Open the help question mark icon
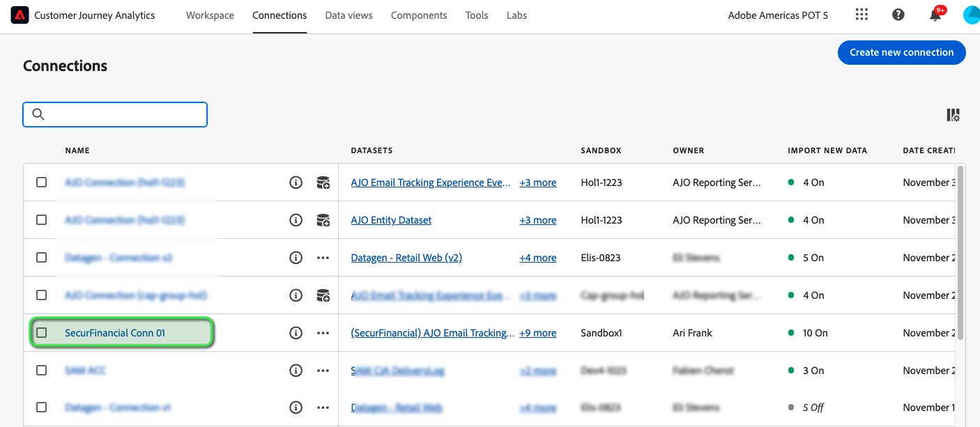Viewport: 980px width, 427px height. tap(898, 15)
